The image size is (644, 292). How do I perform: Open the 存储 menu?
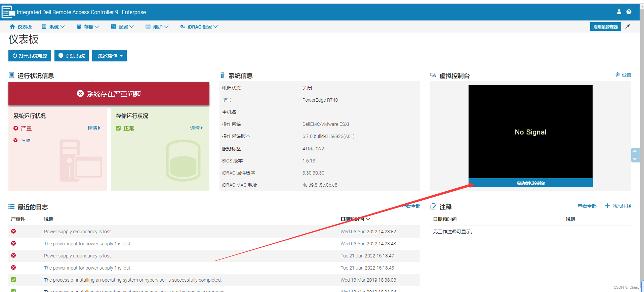pyautogui.click(x=88, y=27)
